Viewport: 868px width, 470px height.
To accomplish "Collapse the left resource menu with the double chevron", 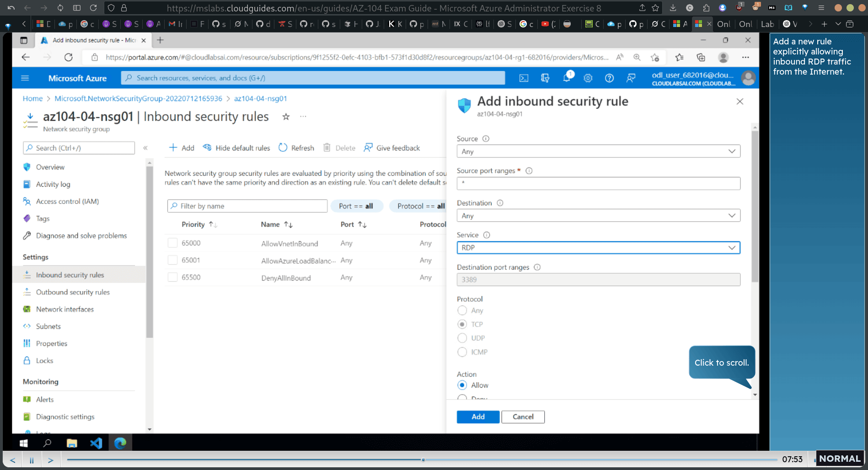I will pos(145,148).
